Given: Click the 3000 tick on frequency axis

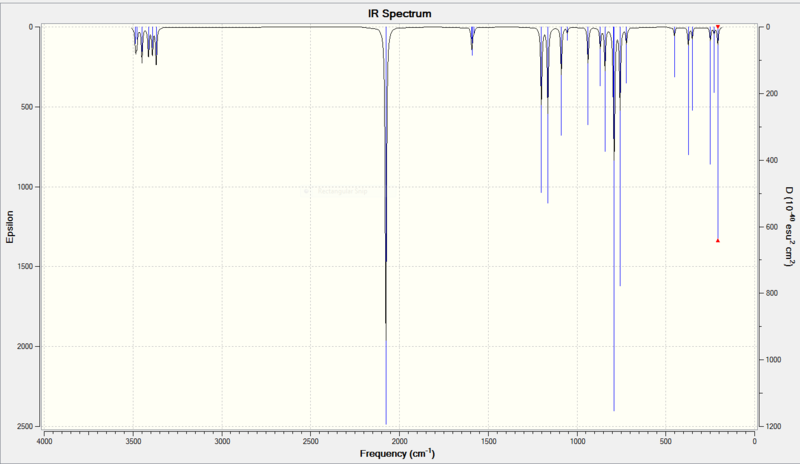Looking at the screenshot, I should click(222, 442).
